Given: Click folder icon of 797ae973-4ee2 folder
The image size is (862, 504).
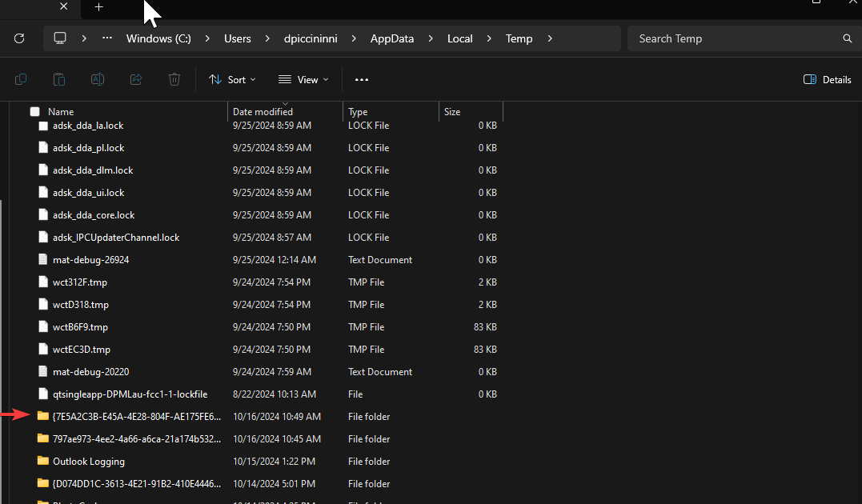Looking at the screenshot, I should click(x=43, y=438).
